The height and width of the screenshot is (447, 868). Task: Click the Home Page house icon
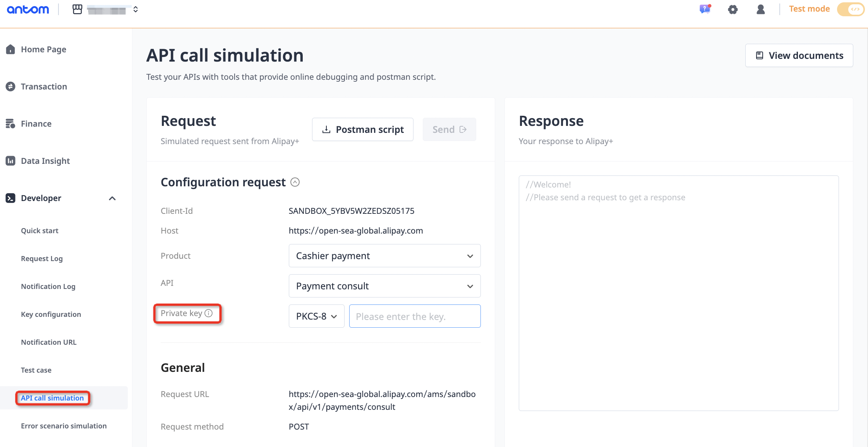click(x=10, y=49)
